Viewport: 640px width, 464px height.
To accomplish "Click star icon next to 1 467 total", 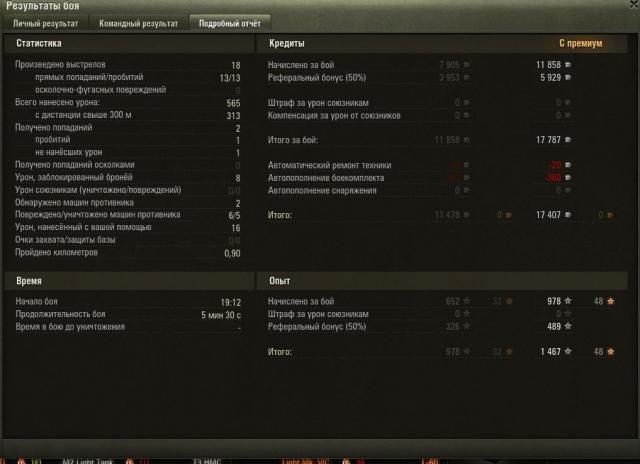I will pos(568,351).
